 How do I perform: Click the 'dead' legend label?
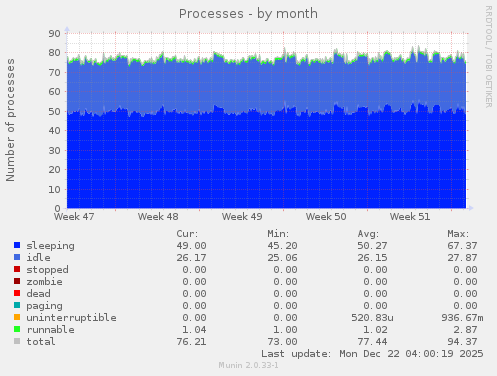pos(38,294)
